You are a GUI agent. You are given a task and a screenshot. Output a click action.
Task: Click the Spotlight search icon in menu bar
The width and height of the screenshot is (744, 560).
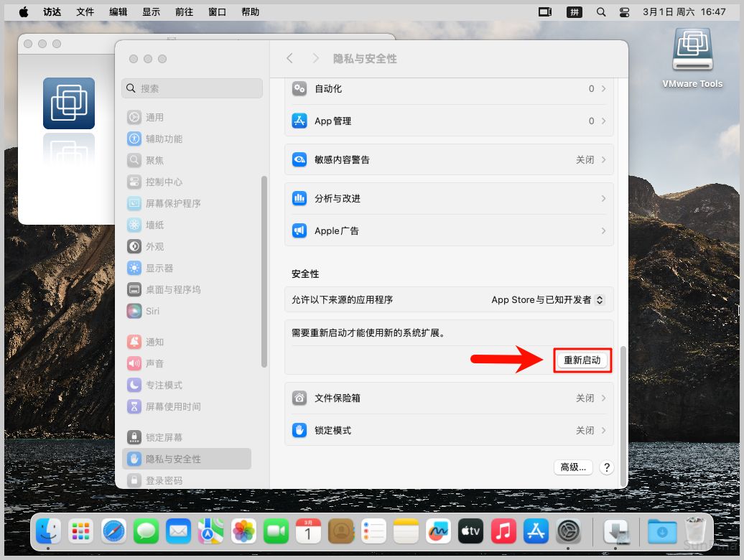[601, 12]
